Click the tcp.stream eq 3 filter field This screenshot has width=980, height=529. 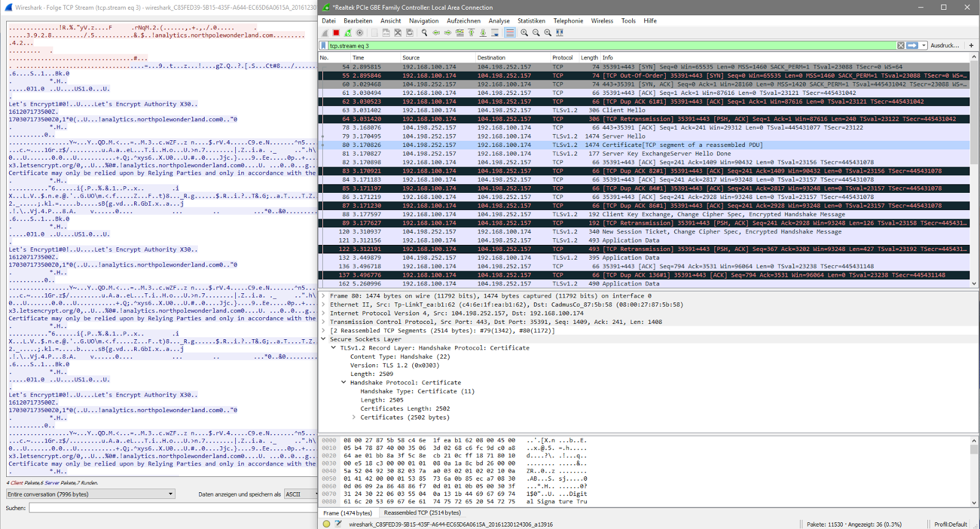pos(612,45)
